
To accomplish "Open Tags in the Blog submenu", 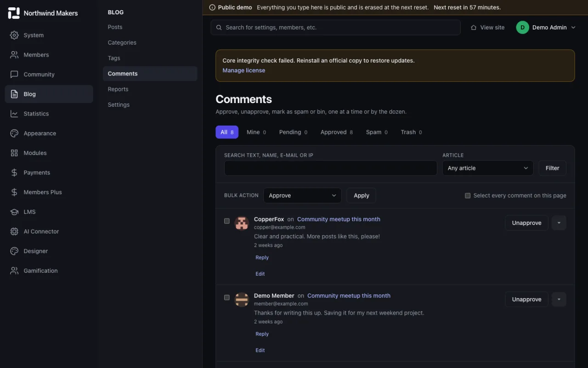I will pyautogui.click(x=150, y=58).
